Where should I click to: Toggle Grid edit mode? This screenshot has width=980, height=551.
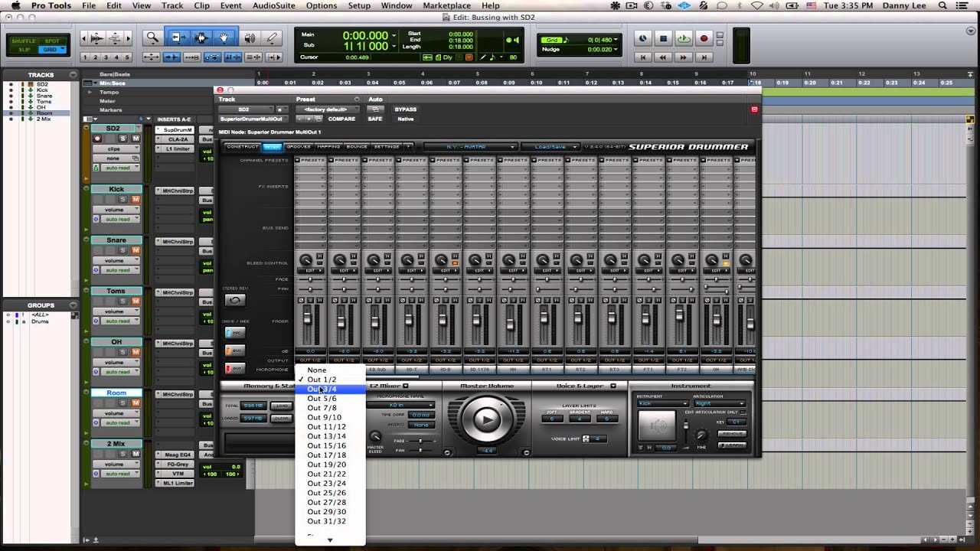pos(52,50)
